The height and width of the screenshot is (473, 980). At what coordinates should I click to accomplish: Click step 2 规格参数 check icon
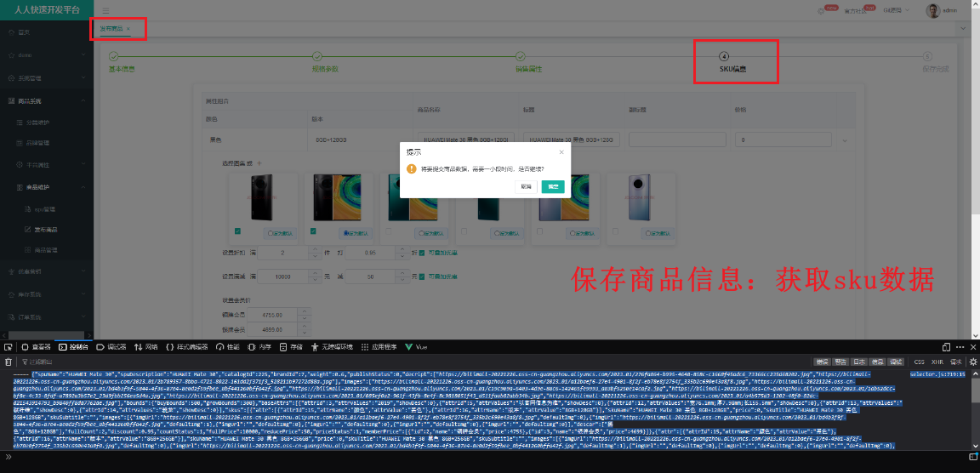click(316, 56)
